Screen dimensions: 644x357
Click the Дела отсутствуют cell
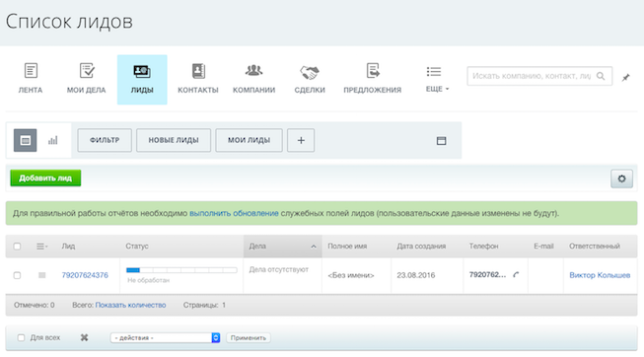(x=279, y=269)
